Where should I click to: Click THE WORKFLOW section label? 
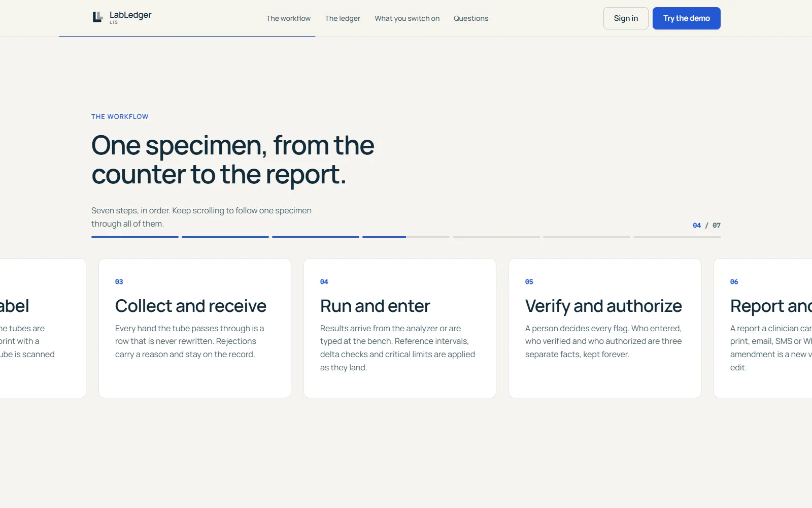(120, 116)
